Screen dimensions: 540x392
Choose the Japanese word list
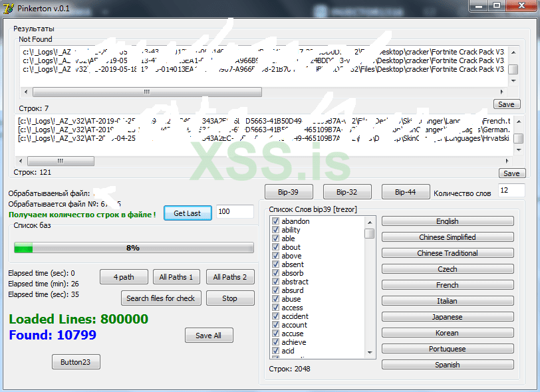pos(448,317)
